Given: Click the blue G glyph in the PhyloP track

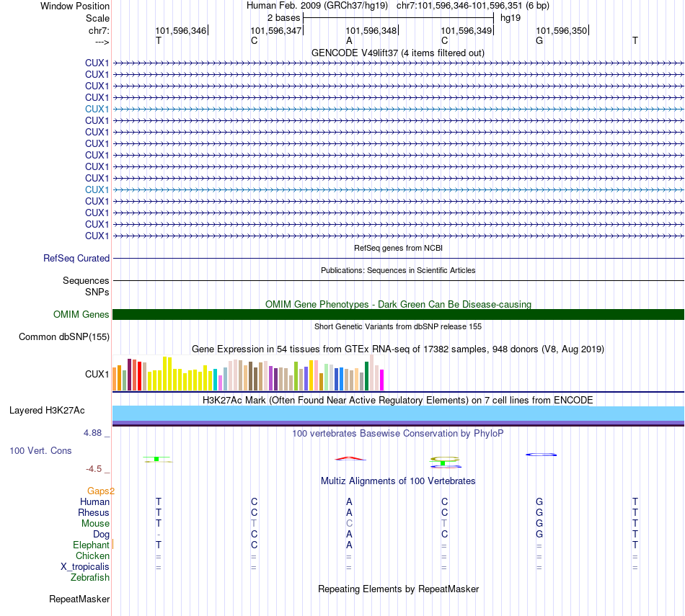Looking at the screenshot, I should click(x=542, y=455).
